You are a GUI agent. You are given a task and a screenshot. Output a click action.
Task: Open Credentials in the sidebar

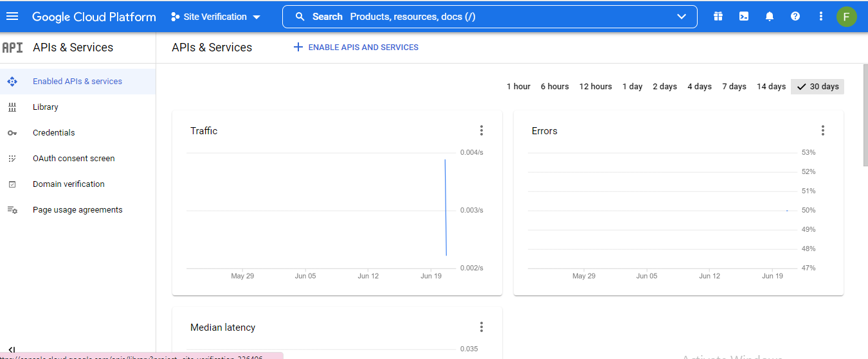[77, 133]
